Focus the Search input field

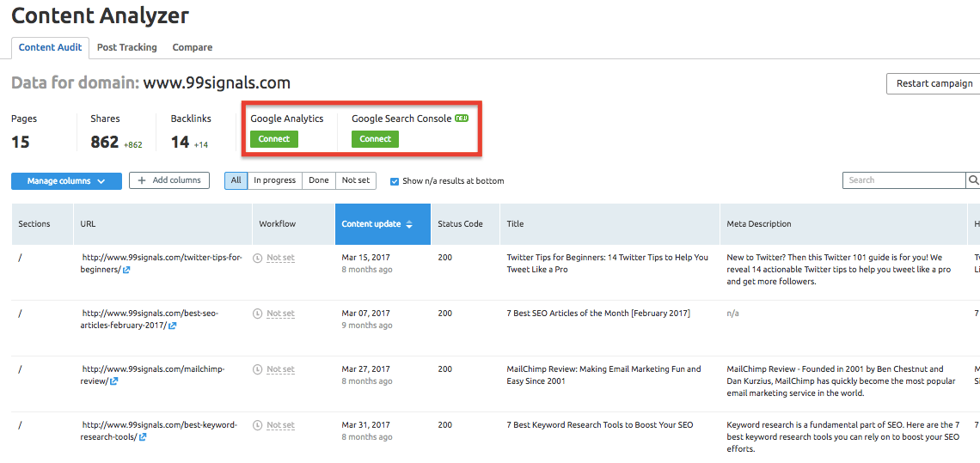point(903,180)
